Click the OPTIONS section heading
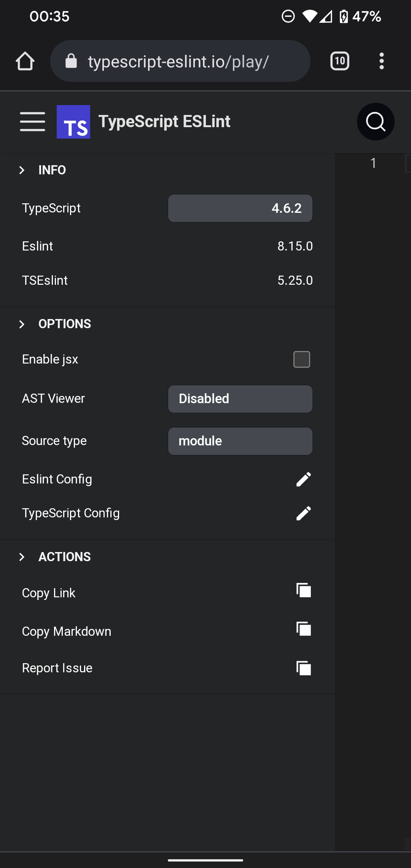Viewport: 411px width, 868px height. point(65,324)
